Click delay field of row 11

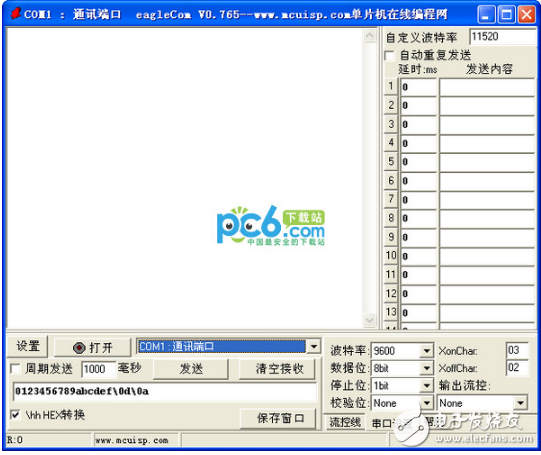[x=418, y=275]
